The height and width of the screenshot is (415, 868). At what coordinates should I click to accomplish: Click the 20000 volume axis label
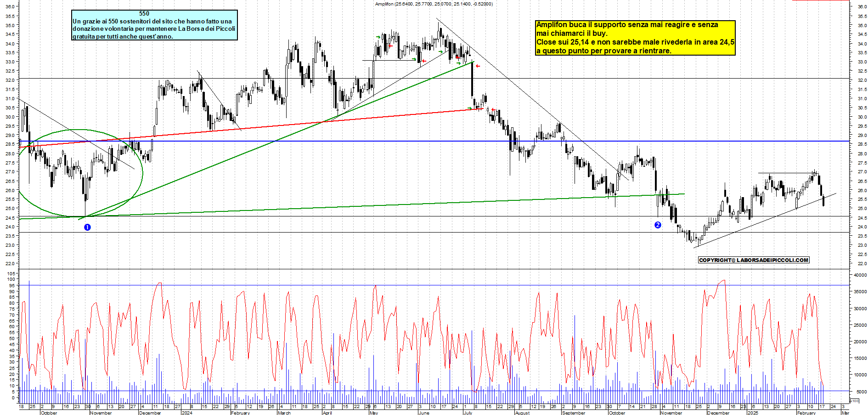860,341
